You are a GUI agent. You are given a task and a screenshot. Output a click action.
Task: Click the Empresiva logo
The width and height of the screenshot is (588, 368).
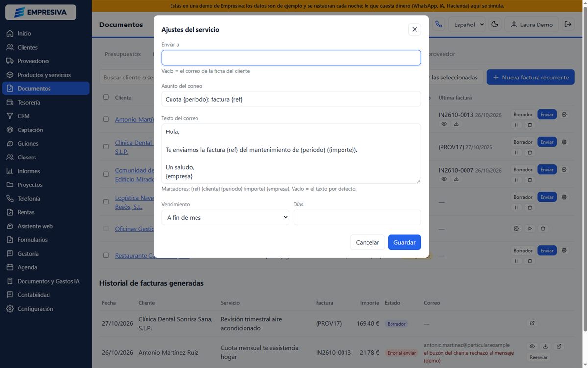tap(41, 12)
